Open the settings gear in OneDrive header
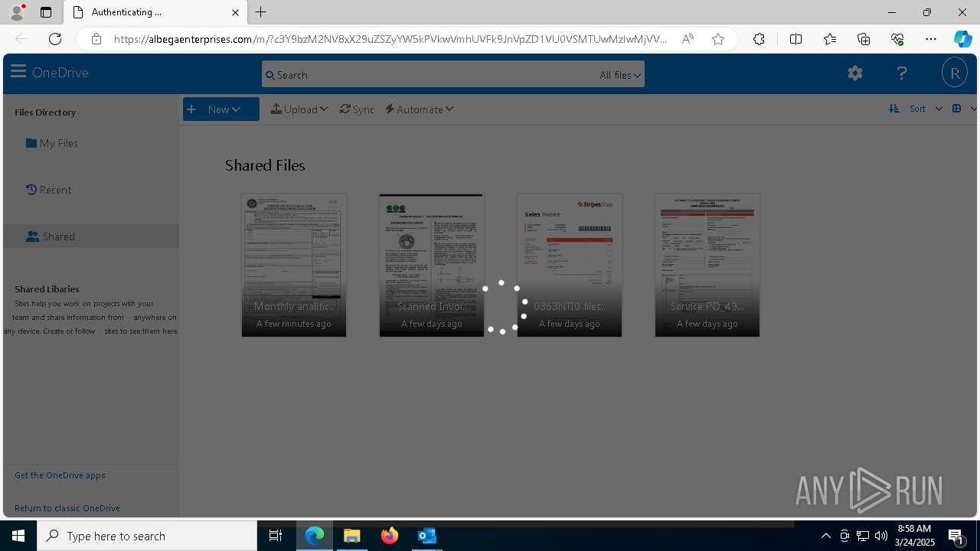Image resolution: width=980 pixels, height=551 pixels. pyautogui.click(x=855, y=73)
